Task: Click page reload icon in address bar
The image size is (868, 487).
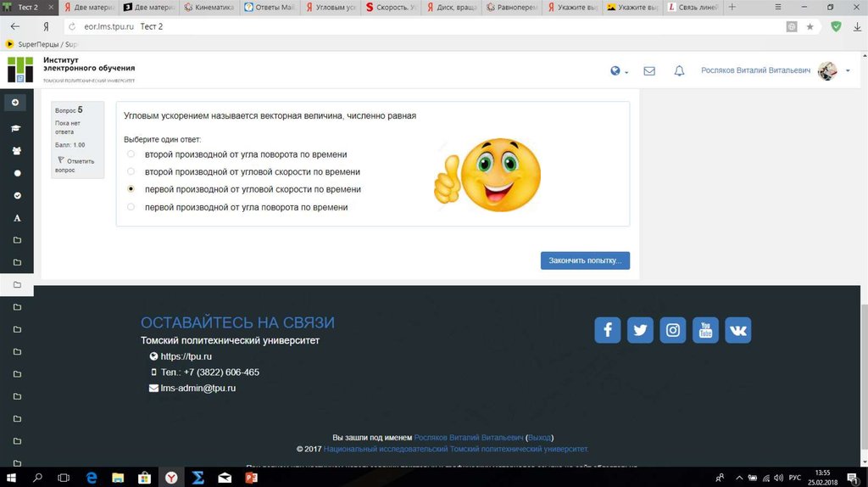Action: (72, 26)
